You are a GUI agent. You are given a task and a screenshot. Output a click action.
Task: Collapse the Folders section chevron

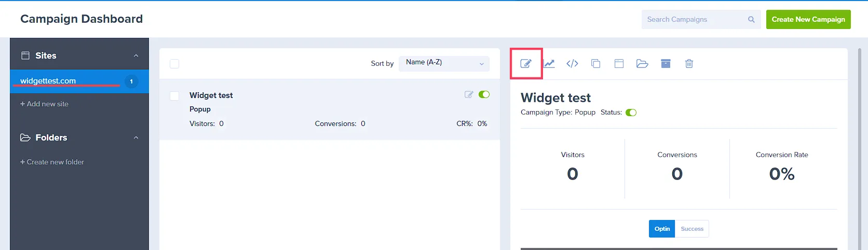point(136,137)
